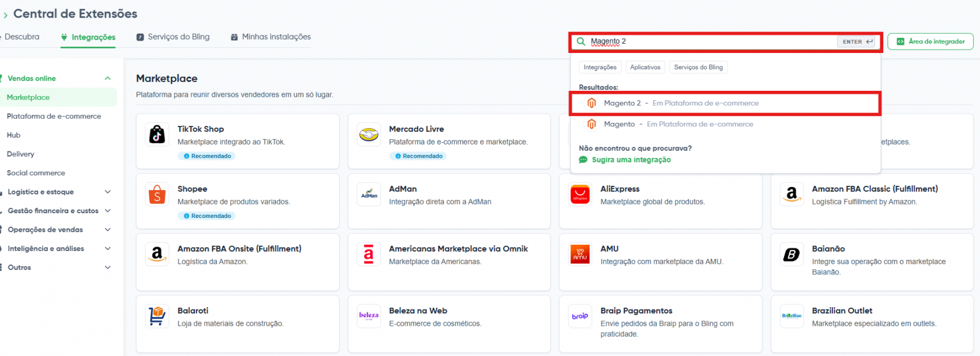Click the Mercado Livre handshake icon
This screenshot has height=356, width=980.
point(369,135)
